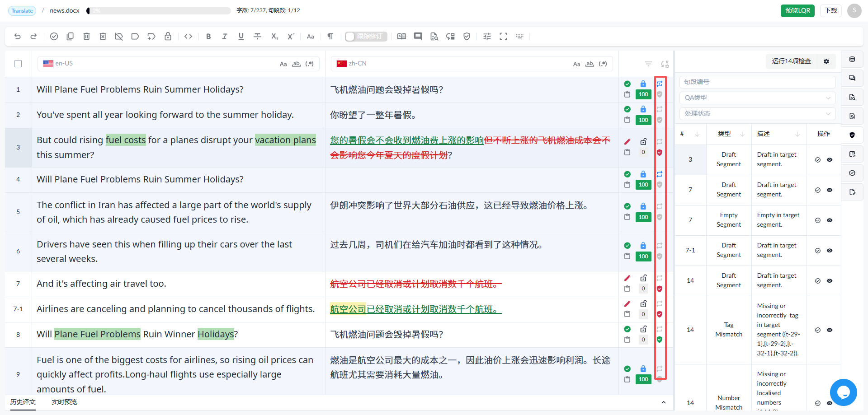Click the insert tag code icon
This screenshot has width=868, height=415.
189,37
